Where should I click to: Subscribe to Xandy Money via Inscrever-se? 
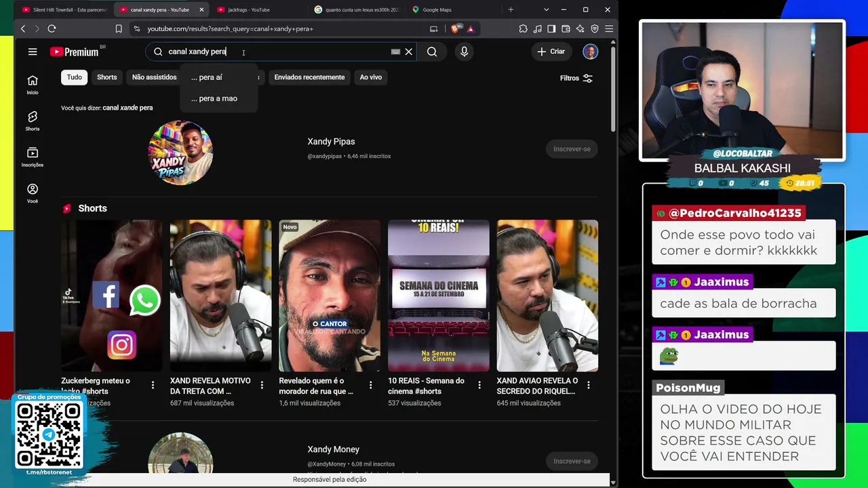point(572,461)
